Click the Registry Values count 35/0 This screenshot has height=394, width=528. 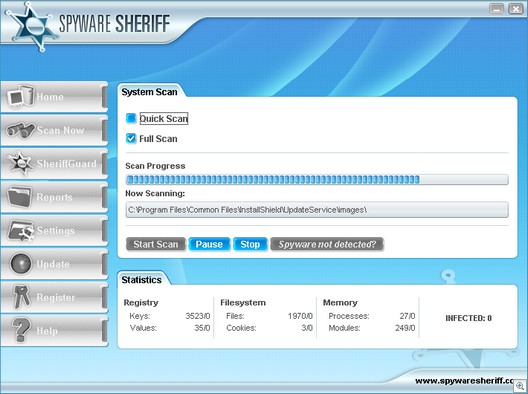[x=202, y=328]
